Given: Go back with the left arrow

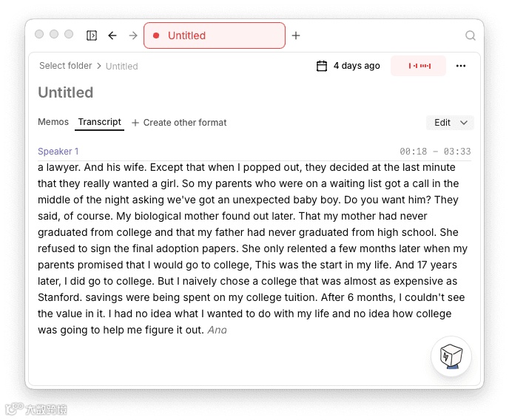Looking at the screenshot, I should (112, 35).
